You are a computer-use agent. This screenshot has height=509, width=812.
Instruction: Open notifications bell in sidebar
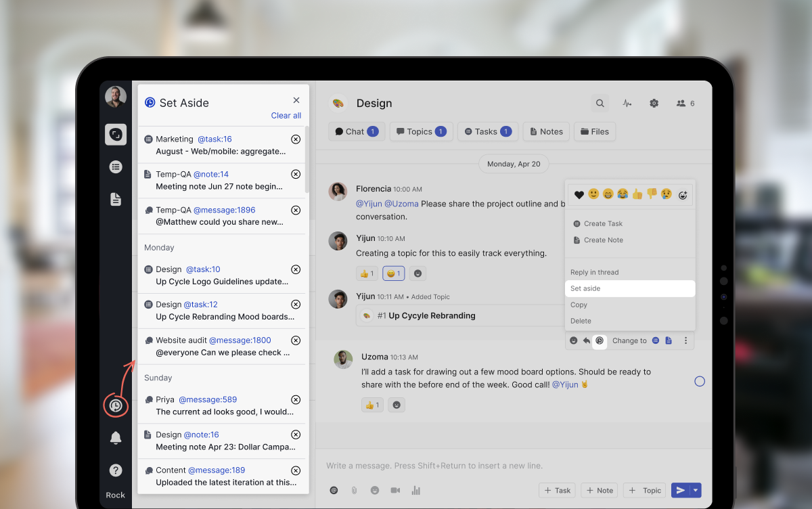click(x=116, y=438)
